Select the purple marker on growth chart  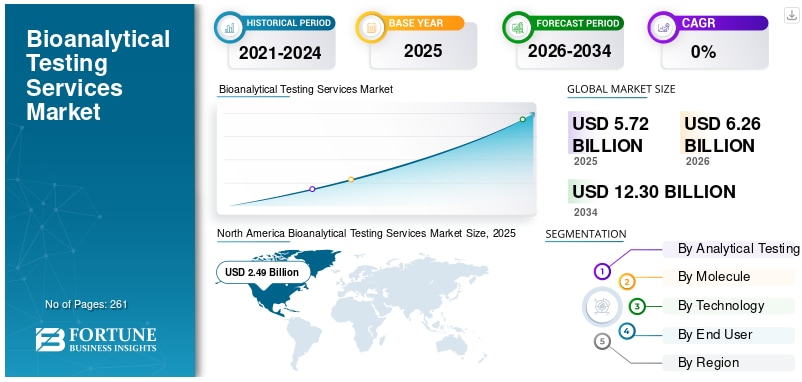coord(313,189)
